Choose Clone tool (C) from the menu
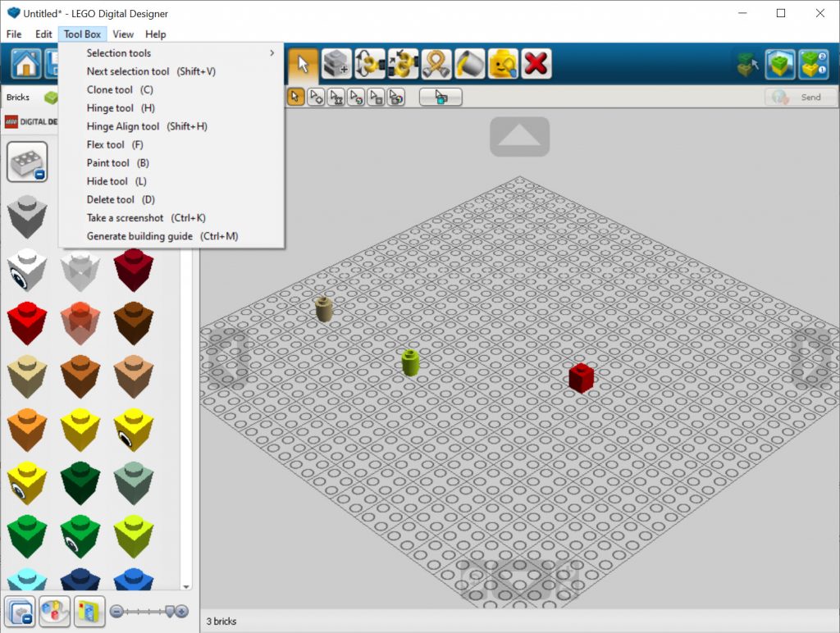 tap(171, 89)
